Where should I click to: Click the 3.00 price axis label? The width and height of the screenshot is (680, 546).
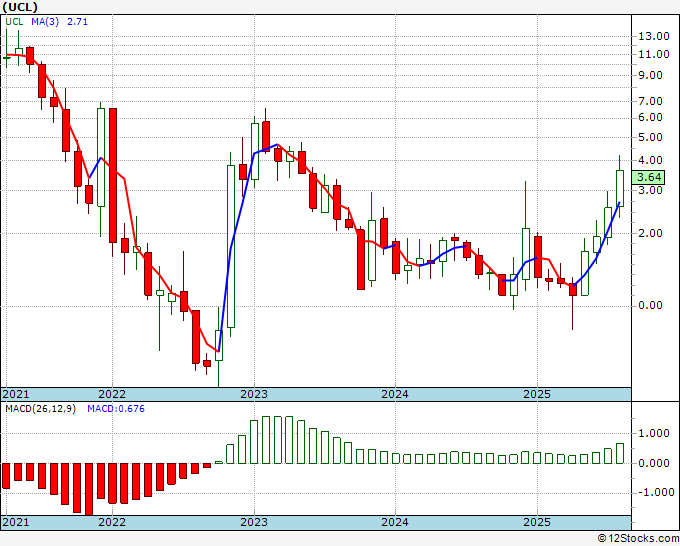(651, 190)
